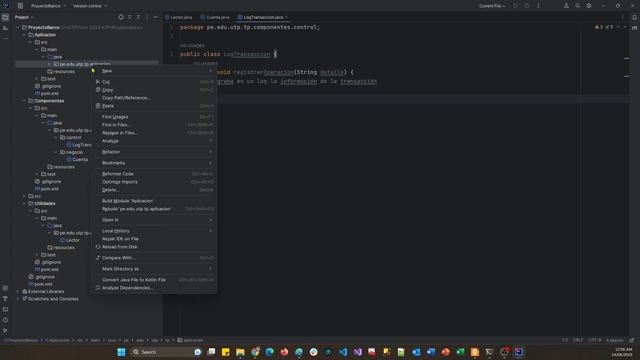
Task: Select Aplicacion pom.xml file in tree
Action: [x=47, y=93]
